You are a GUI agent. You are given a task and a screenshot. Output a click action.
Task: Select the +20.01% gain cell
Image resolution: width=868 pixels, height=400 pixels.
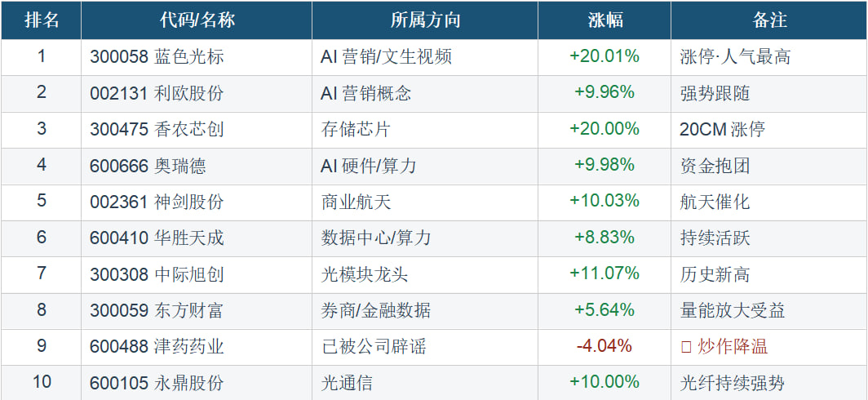[604, 57]
